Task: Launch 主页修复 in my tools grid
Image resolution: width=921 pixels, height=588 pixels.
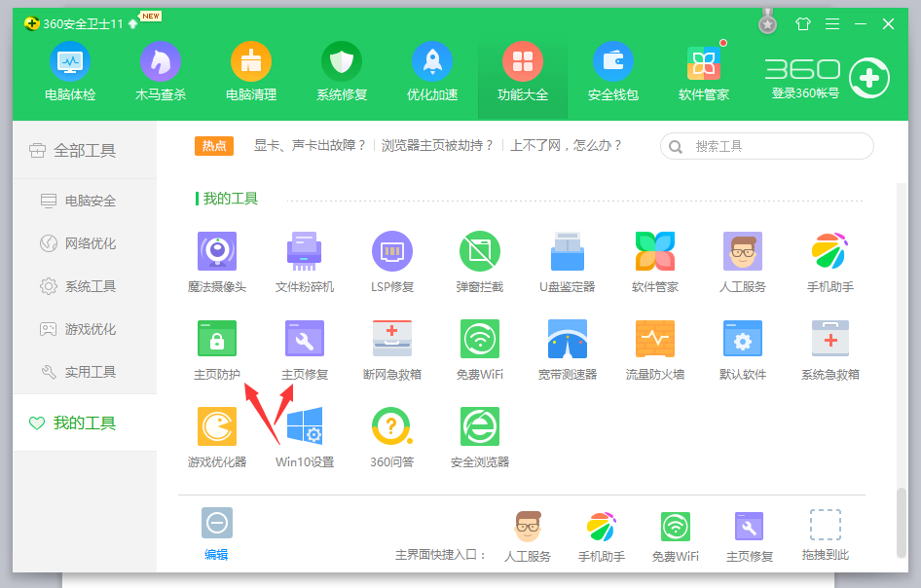Action: pos(305,349)
